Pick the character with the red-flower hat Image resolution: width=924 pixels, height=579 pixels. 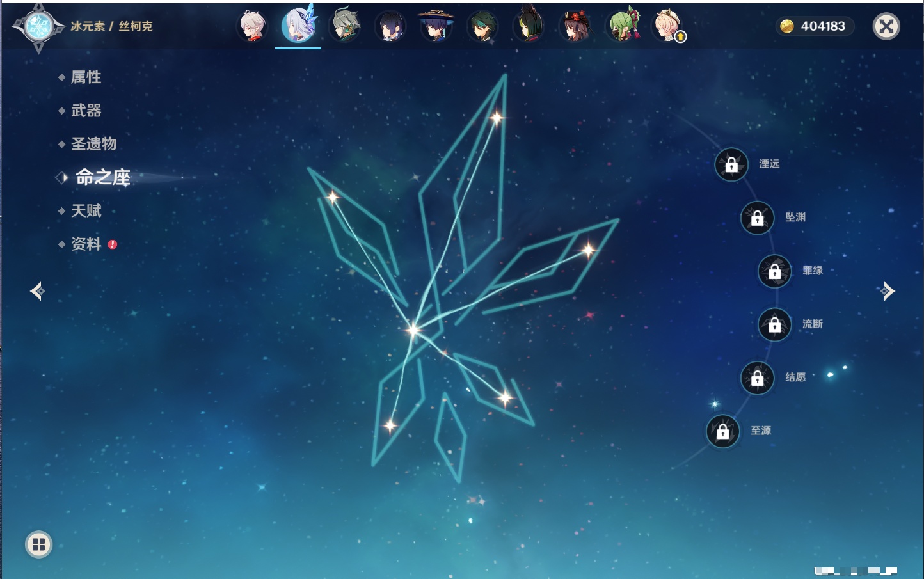575,26
